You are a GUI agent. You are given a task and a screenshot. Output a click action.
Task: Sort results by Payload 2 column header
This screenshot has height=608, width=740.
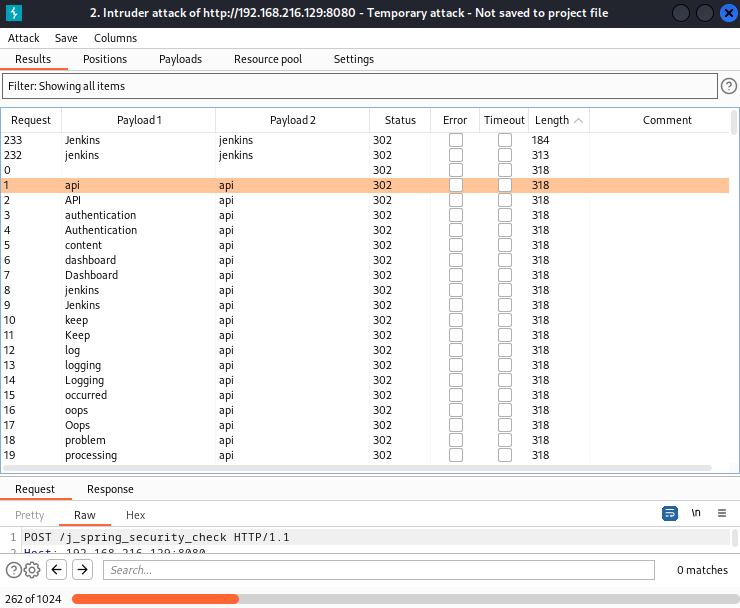293,120
